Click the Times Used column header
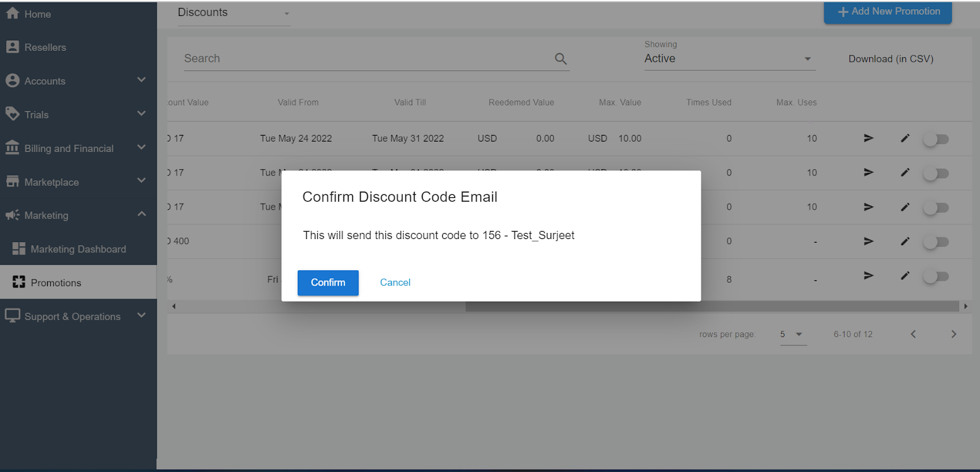 click(x=709, y=102)
